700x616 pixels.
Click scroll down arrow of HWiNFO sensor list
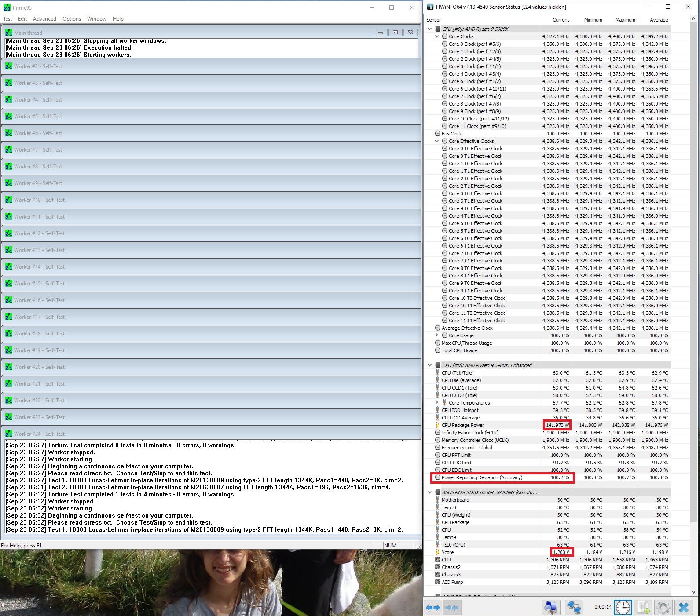(694, 592)
